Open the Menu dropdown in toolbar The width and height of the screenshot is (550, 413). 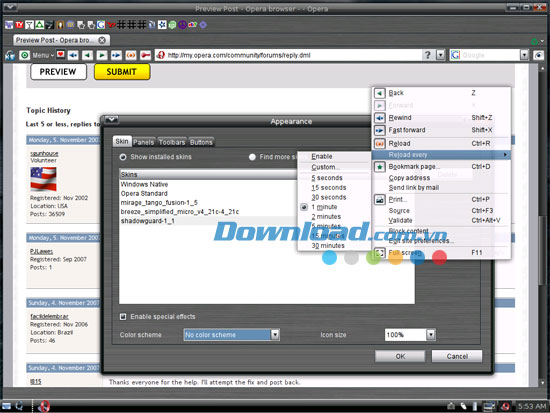[43, 55]
